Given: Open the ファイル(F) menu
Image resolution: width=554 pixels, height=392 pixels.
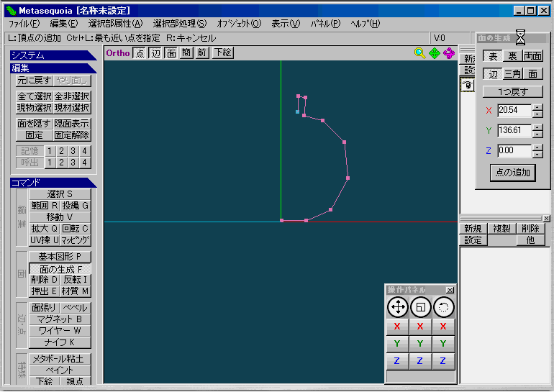Looking at the screenshot, I should (x=24, y=24).
